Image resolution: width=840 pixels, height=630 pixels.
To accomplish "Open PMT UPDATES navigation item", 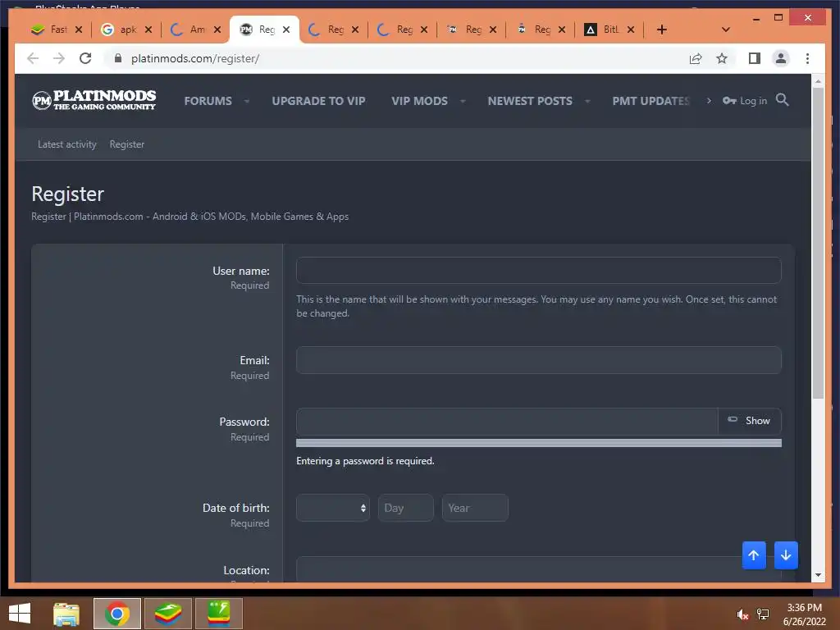I will click(x=651, y=101).
